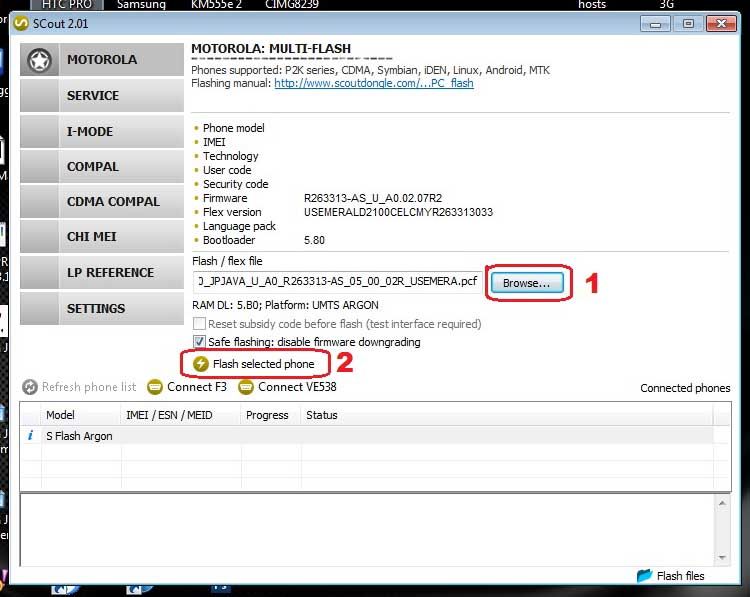This screenshot has height=597, width=750.
Task: Click the log scrollbar down arrow
Action: coord(722,558)
